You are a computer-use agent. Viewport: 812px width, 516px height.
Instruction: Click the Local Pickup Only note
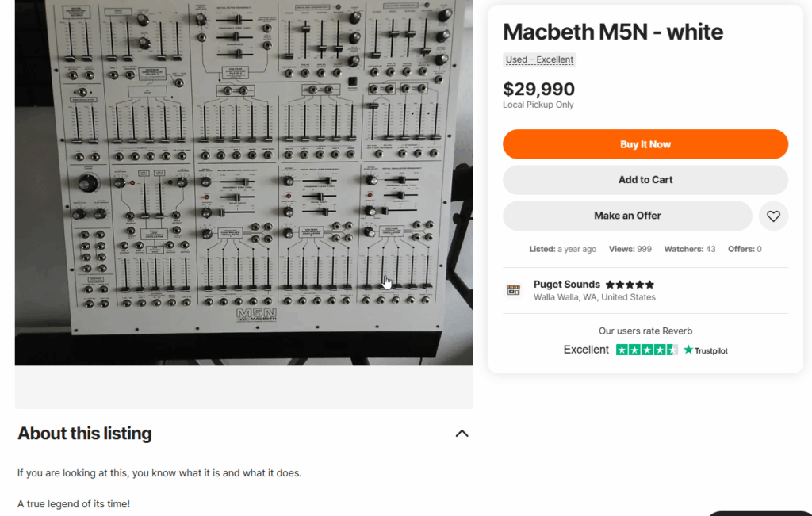coord(538,105)
